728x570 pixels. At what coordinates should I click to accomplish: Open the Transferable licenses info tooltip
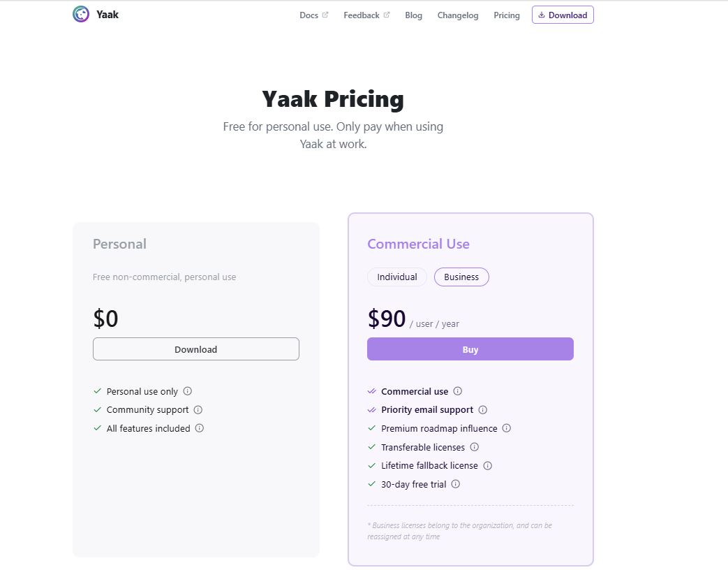click(x=475, y=447)
